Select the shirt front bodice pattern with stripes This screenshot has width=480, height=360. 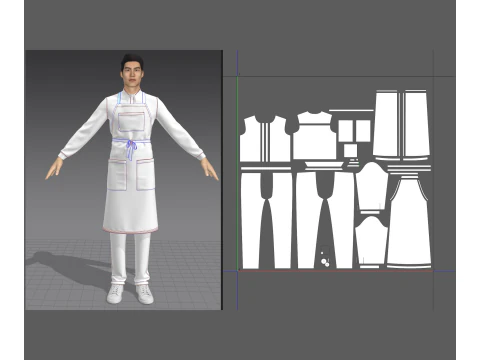tap(265, 139)
